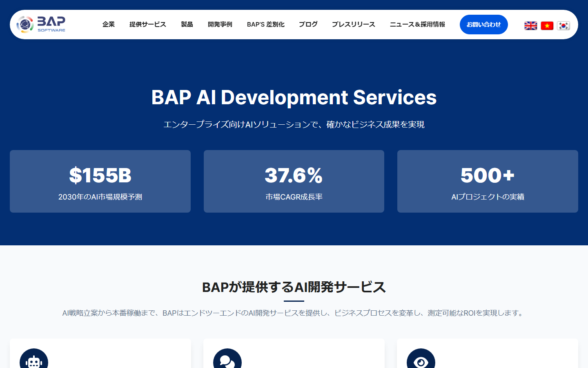Image resolution: width=588 pixels, height=368 pixels.
Task: Click the BAP AI Development Services heading
Action: point(294,97)
